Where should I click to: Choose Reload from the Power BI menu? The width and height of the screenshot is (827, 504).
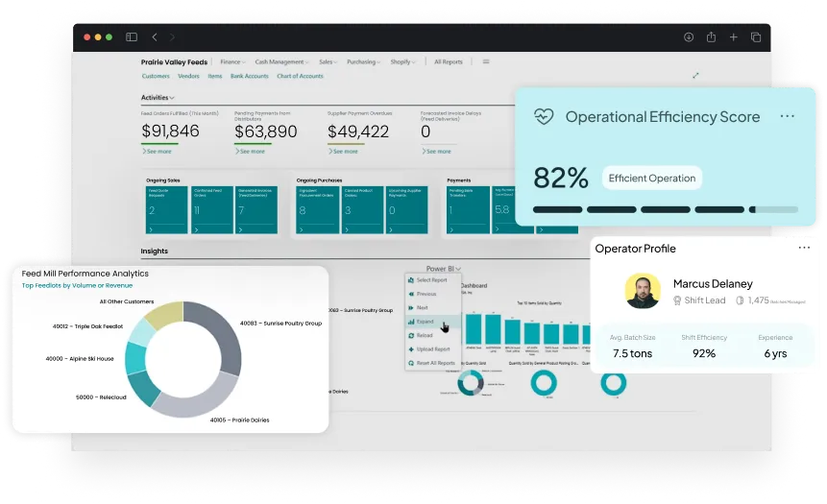point(425,335)
